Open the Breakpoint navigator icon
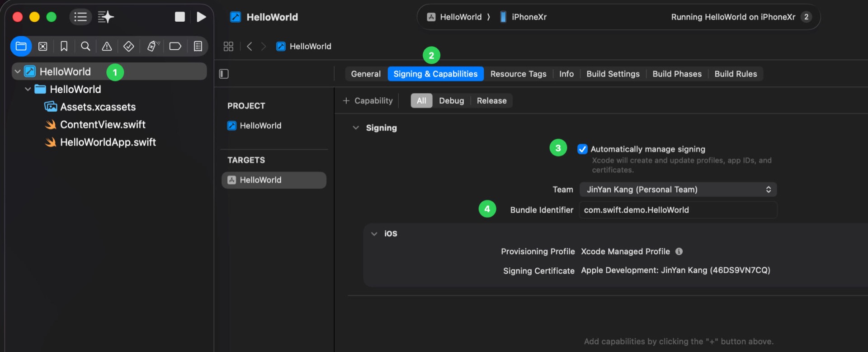 click(175, 46)
